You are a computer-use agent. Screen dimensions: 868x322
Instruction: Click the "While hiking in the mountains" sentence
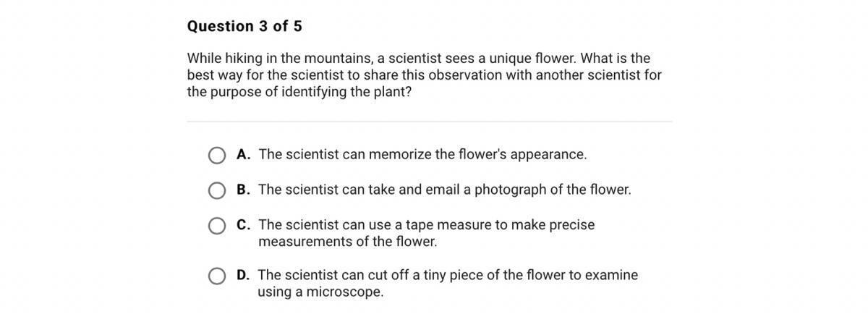(x=419, y=58)
